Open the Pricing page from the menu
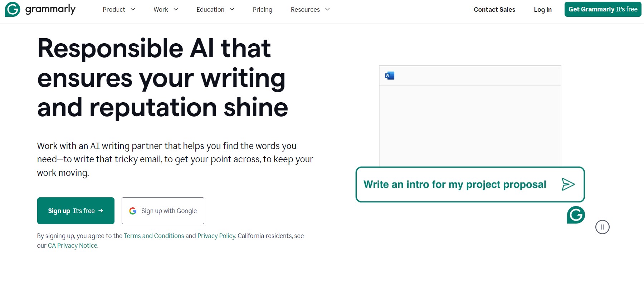The width and height of the screenshot is (644, 286). point(262,9)
